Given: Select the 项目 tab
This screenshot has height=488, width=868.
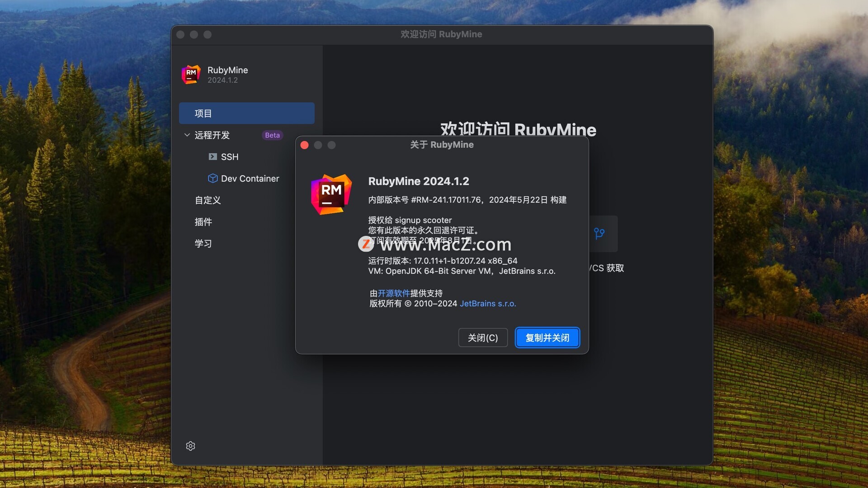Looking at the screenshot, I should tap(246, 113).
